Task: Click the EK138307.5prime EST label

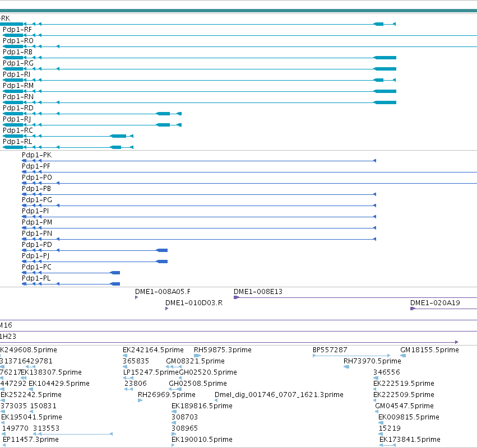Action: coord(51,372)
